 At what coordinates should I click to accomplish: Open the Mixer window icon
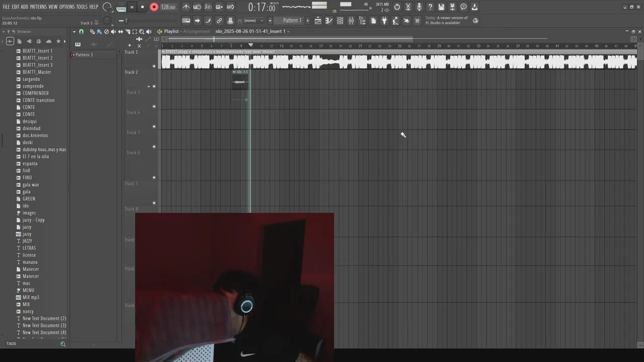pos(351,21)
